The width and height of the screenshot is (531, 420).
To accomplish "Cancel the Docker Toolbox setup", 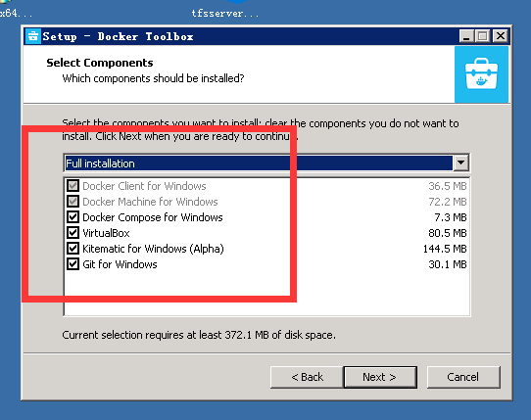I will 463,377.
